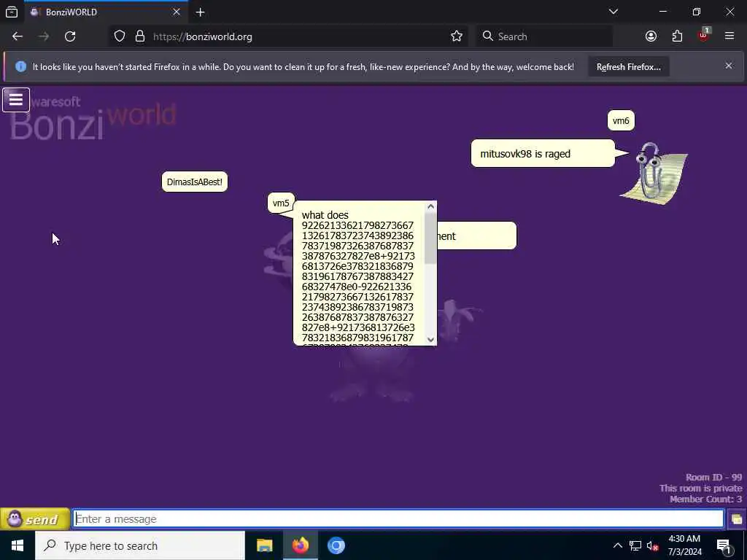The width and height of the screenshot is (747, 560).
Task: Focus the Enter a message field
Action: (x=398, y=519)
